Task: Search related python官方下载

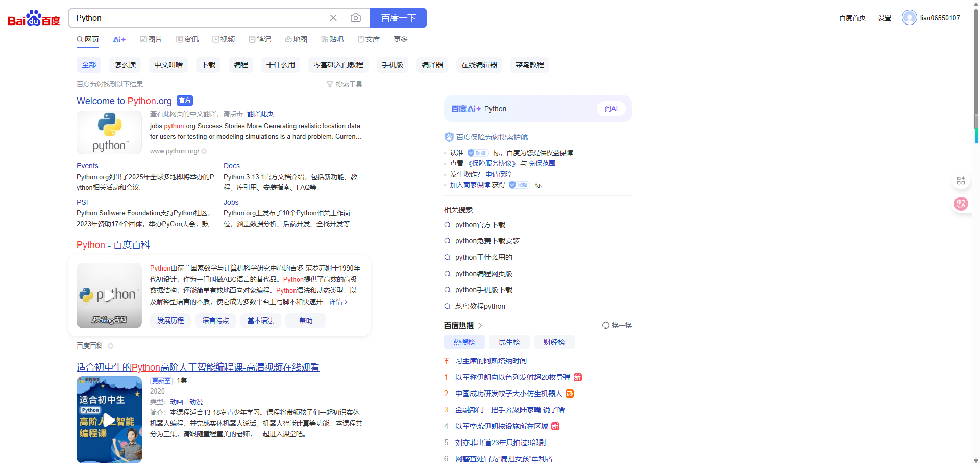Action: point(480,225)
